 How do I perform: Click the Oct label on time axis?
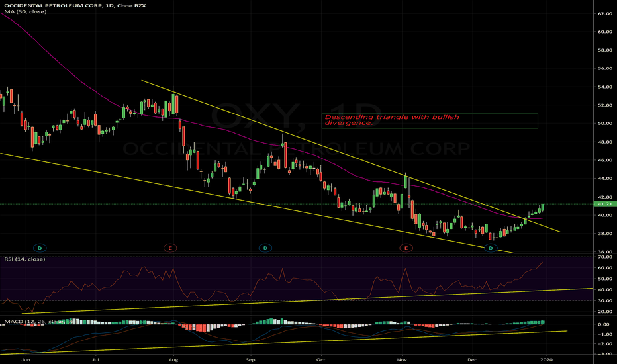tap(321, 359)
